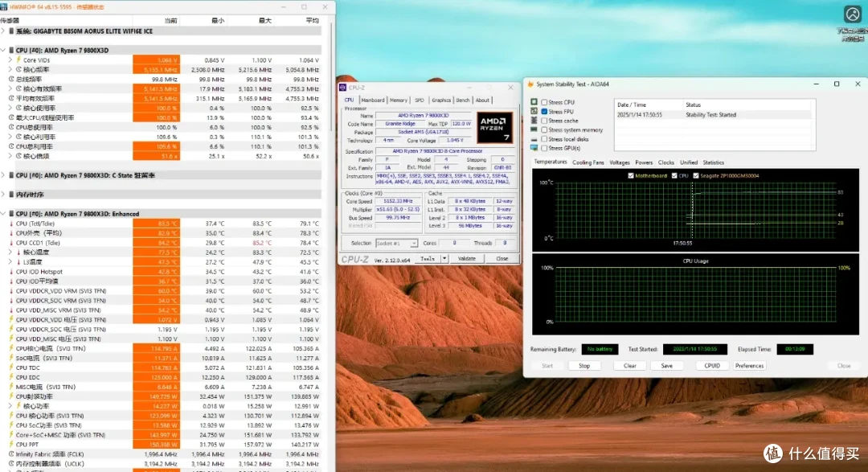
Task: Enable the Stress cache checkbox
Action: [x=544, y=121]
